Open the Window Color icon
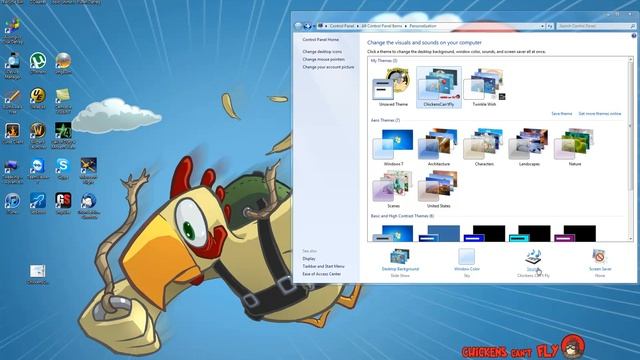640x360 pixels. click(467, 256)
